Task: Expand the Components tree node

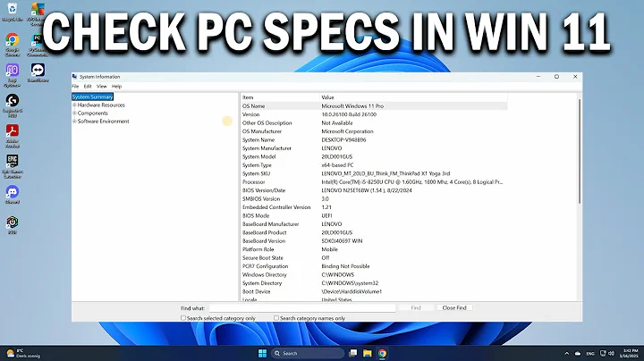Action: [74, 113]
